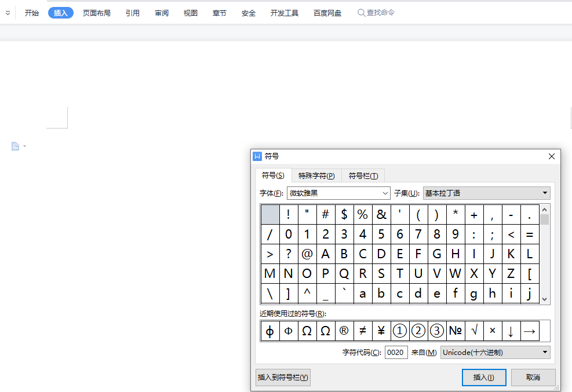
Task: Select the Numero № recent symbol
Action: 456,331
